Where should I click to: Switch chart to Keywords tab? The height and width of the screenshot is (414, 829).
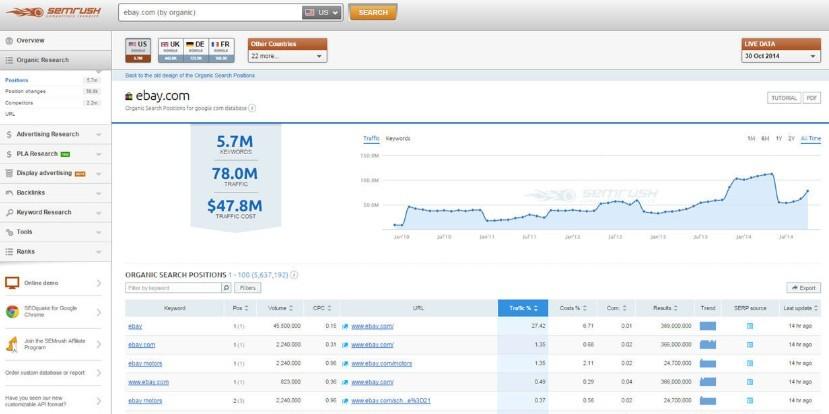pos(398,138)
